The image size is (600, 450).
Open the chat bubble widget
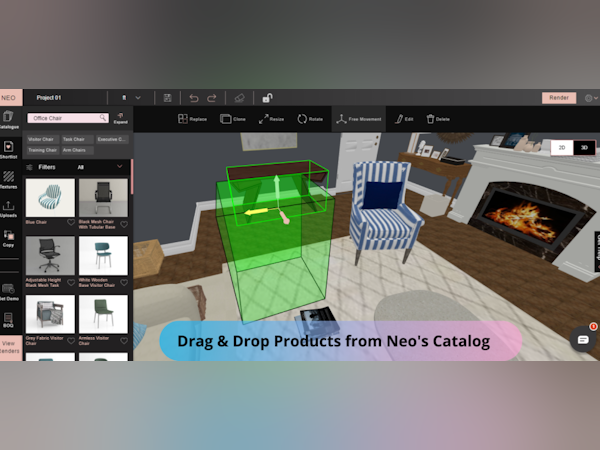click(x=583, y=339)
